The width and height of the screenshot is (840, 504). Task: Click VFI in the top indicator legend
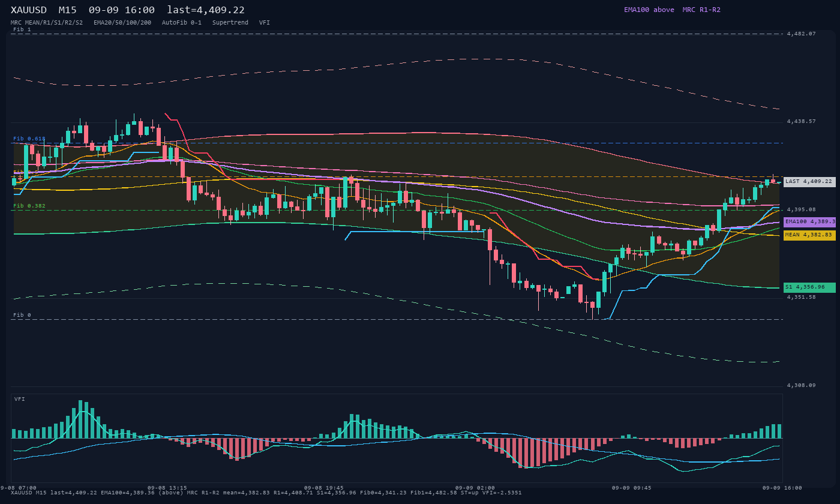pyautogui.click(x=265, y=23)
